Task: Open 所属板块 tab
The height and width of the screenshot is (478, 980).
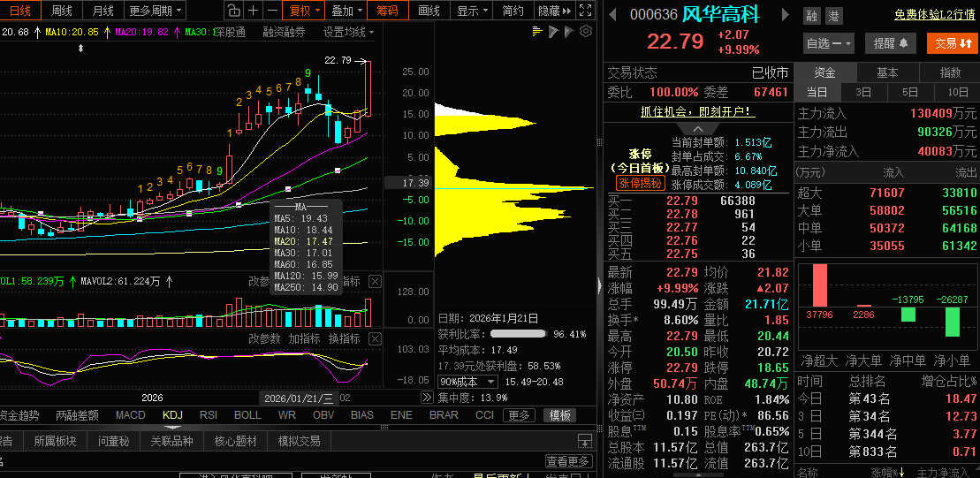Action: point(55,441)
